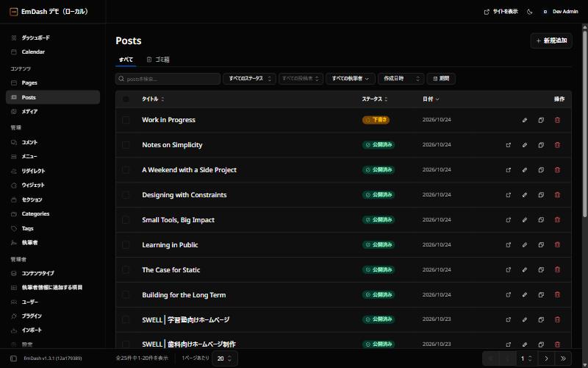Duplicate the Designing with Constraints post
The height and width of the screenshot is (368, 588).
point(541,195)
